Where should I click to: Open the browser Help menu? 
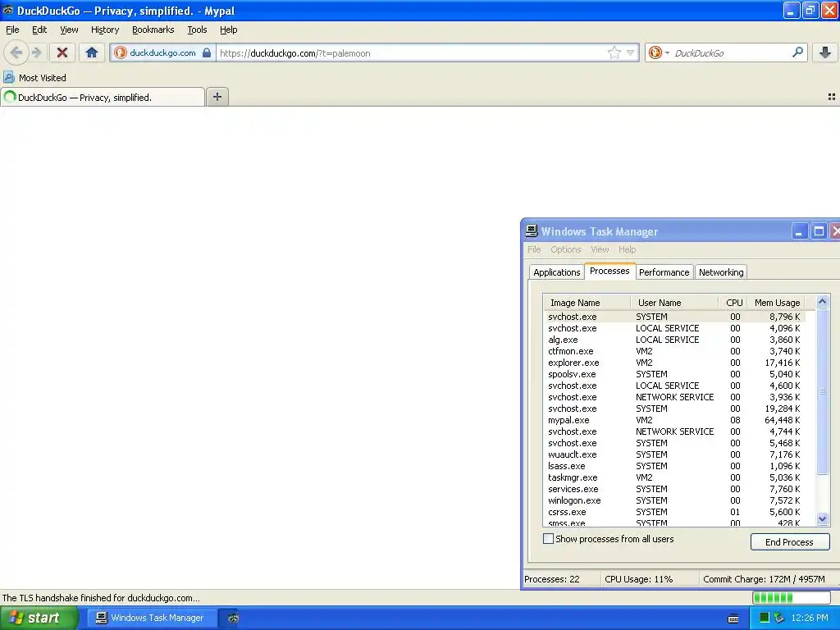(228, 30)
